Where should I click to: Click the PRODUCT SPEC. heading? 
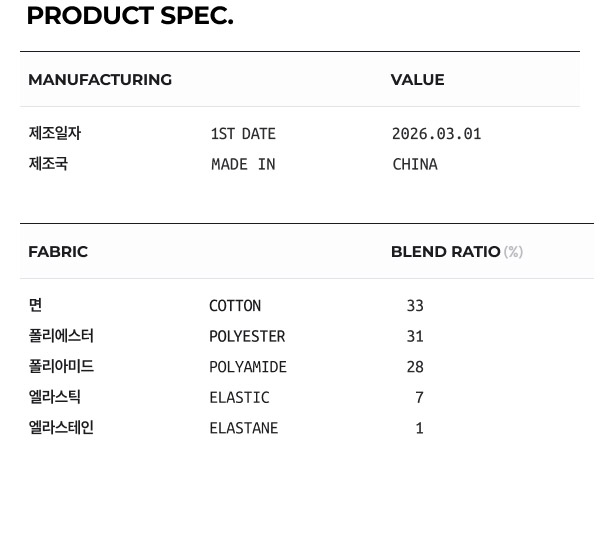(x=130, y=16)
